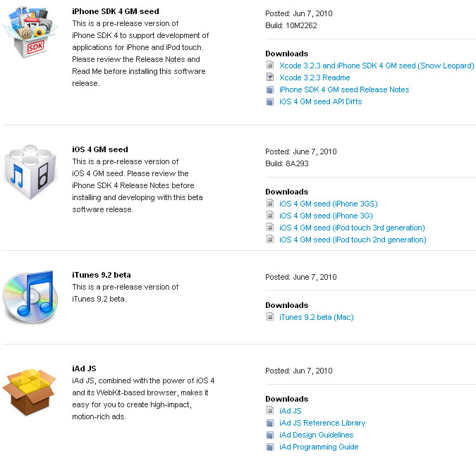Download iOS 4 GM seed for iPhone 3GS
Viewport: 476px width, 458px height.
[x=328, y=204]
